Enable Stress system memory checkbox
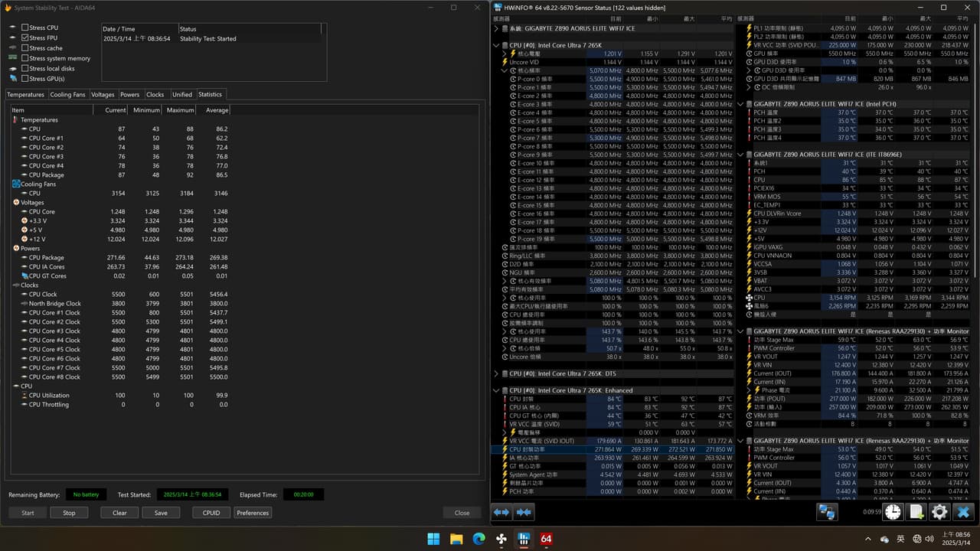980x551 pixels. [25, 58]
